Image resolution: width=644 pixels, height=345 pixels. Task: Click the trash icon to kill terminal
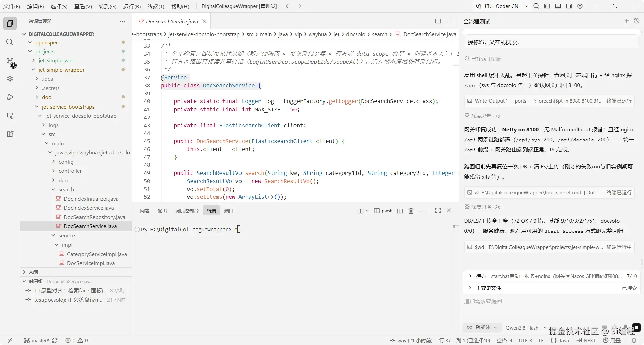411,211
